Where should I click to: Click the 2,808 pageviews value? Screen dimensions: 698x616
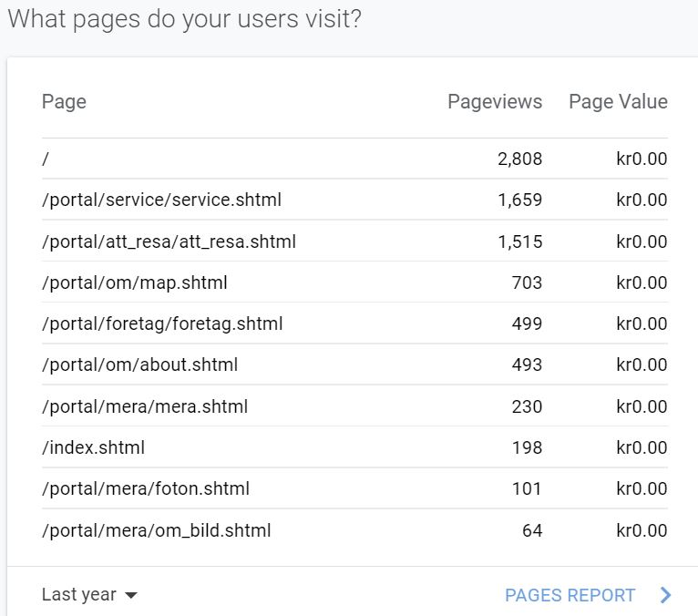click(x=520, y=159)
